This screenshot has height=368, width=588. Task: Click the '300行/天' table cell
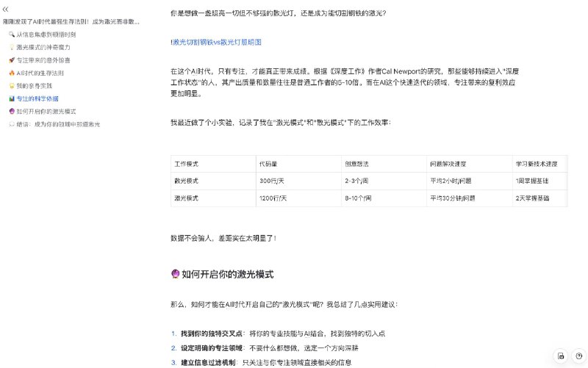click(298, 181)
